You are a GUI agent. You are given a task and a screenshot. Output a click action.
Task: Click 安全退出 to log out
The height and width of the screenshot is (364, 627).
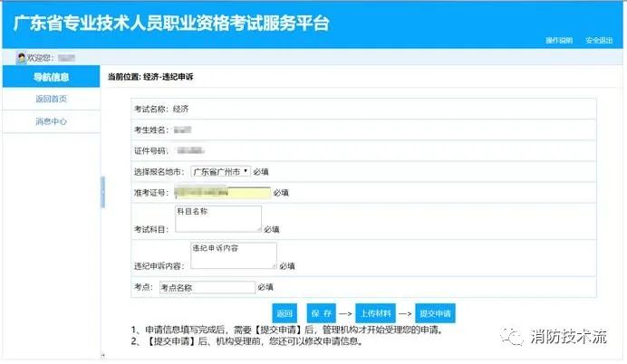[599, 41]
